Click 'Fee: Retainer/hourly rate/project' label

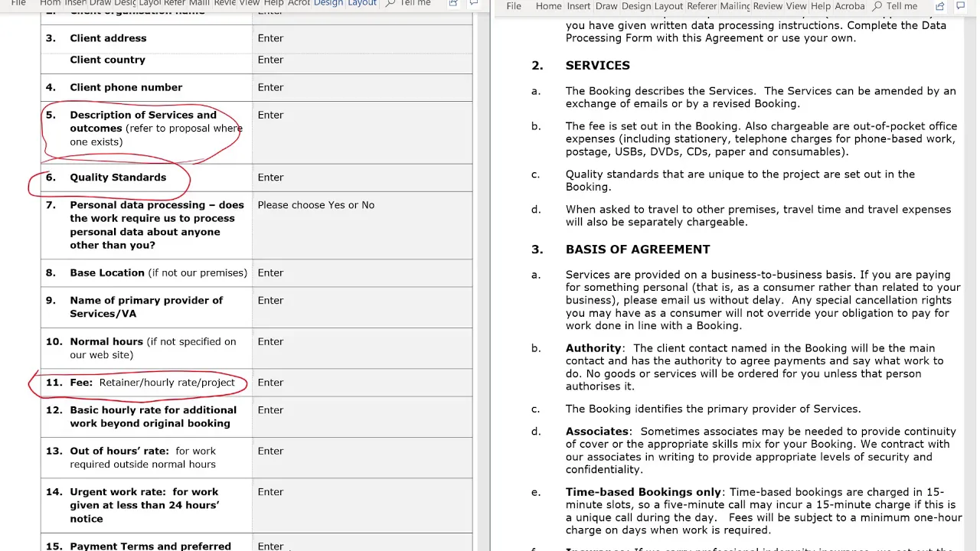pyautogui.click(x=152, y=383)
